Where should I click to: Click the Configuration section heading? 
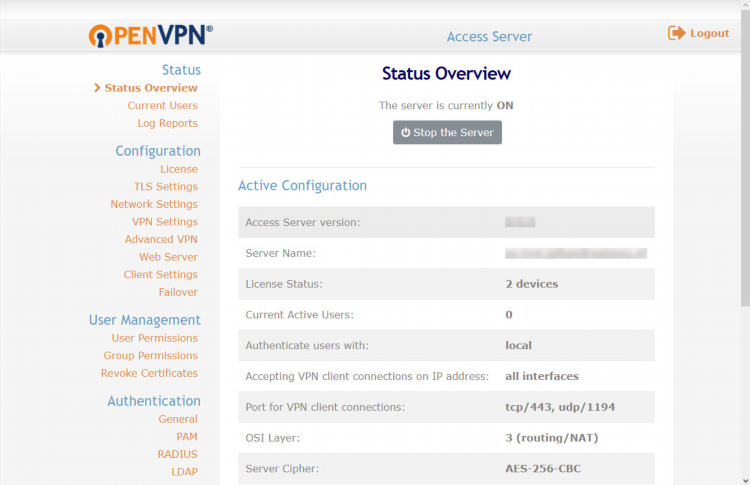point(158,151)
